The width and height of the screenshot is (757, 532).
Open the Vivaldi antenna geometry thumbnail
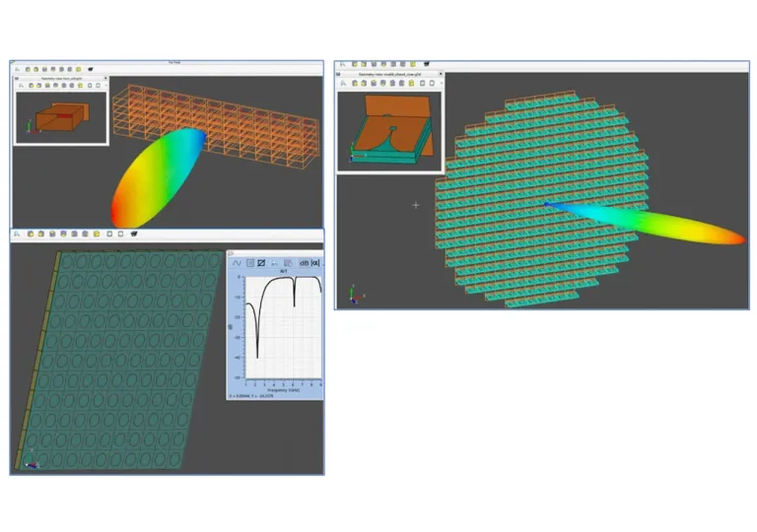click(390, 131)
